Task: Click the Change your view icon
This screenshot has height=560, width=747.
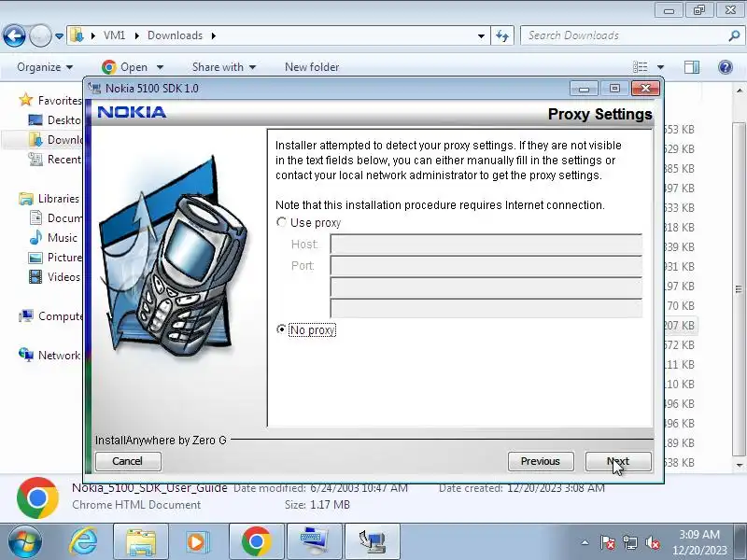Action: (641, 67)
